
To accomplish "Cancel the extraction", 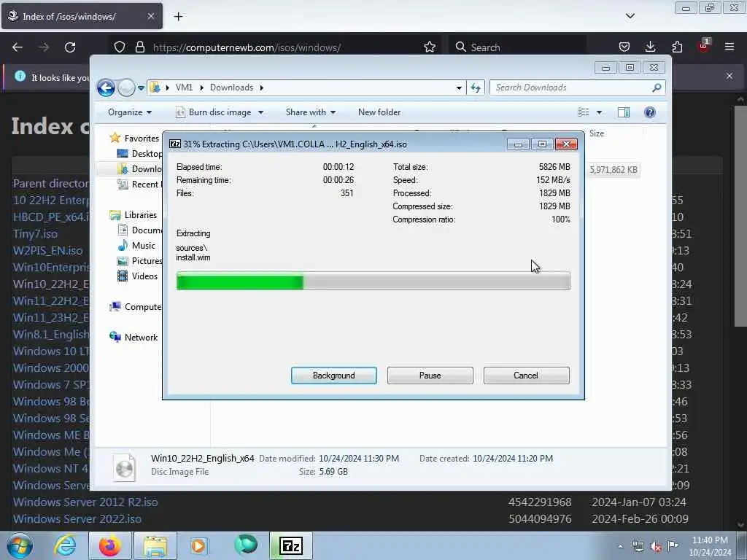I will pos(526,376).
